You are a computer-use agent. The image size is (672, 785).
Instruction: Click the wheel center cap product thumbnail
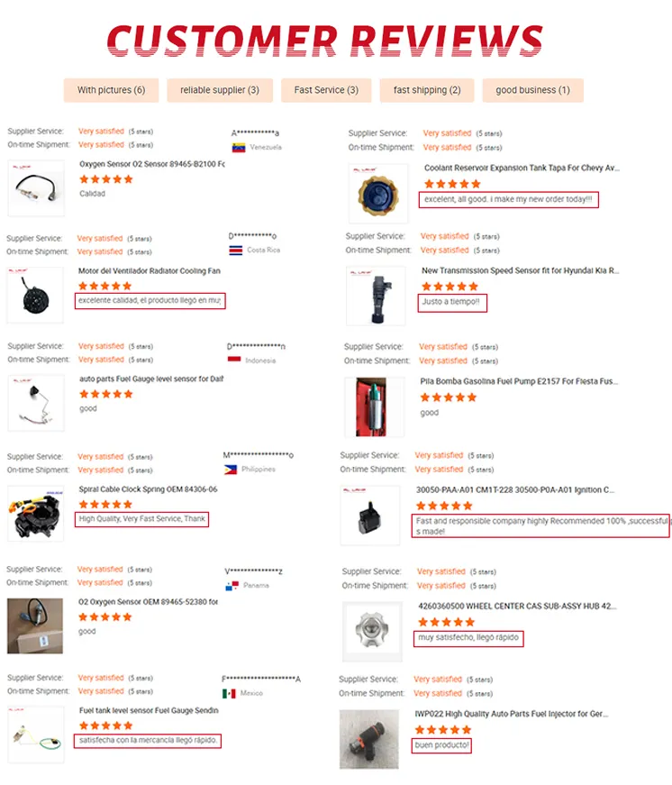pos(373,625)
